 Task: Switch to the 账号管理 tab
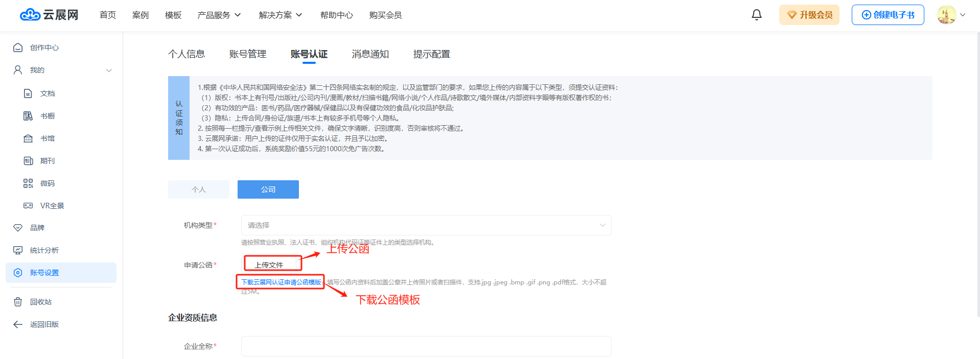point(248,54)
